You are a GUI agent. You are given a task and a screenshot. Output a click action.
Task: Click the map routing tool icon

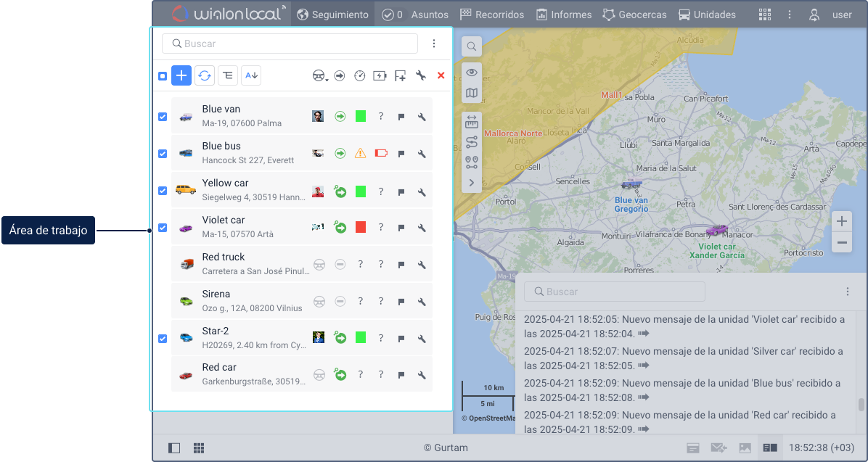coord(472,142)
